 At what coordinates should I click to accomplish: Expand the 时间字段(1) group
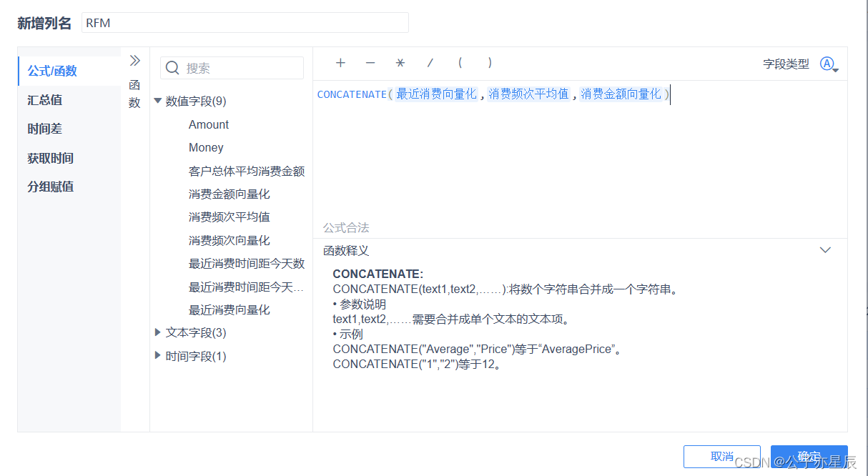click(158, 355)
